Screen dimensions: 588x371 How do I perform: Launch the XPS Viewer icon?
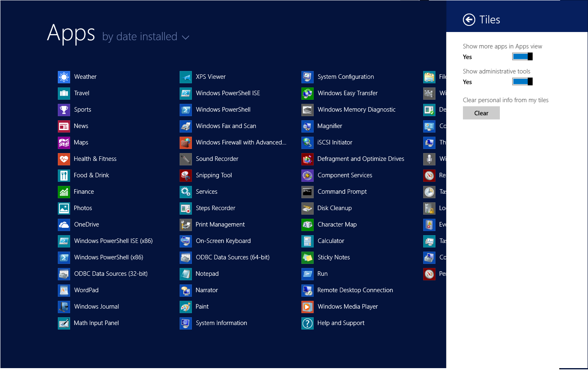coord(186,77)
